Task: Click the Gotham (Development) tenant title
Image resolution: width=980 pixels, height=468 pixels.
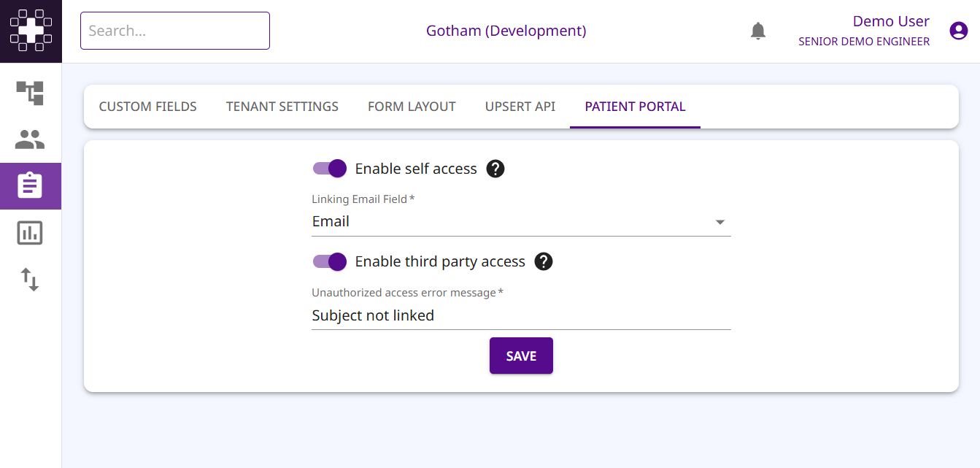Action: coord(506,31)
